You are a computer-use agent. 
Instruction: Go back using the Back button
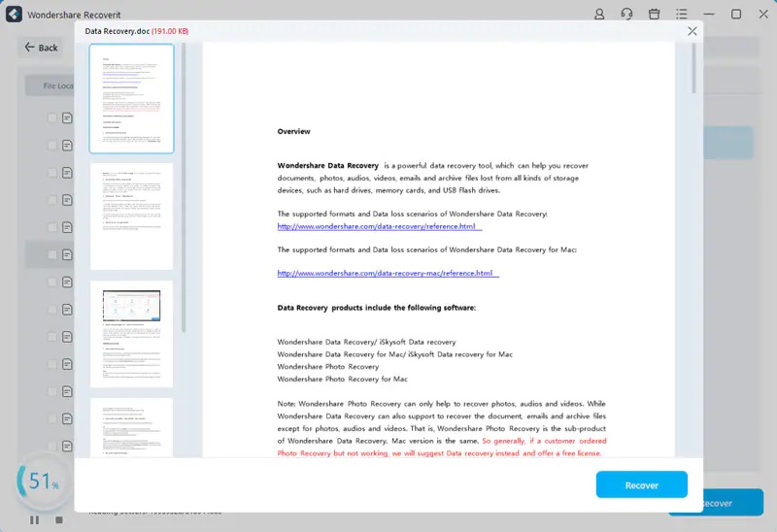tap(42, 48)
